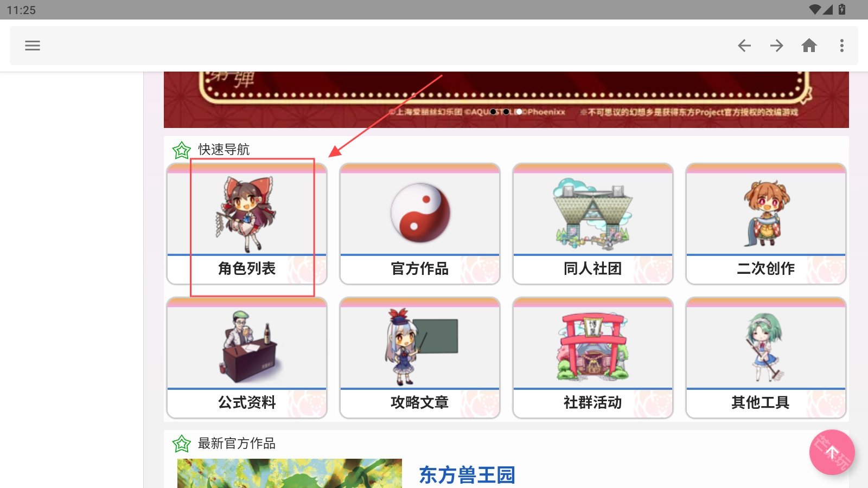Open the 东方兽王园 cover thumbnail
Screen dimensions: 868x488
click(x=290, y=473)
